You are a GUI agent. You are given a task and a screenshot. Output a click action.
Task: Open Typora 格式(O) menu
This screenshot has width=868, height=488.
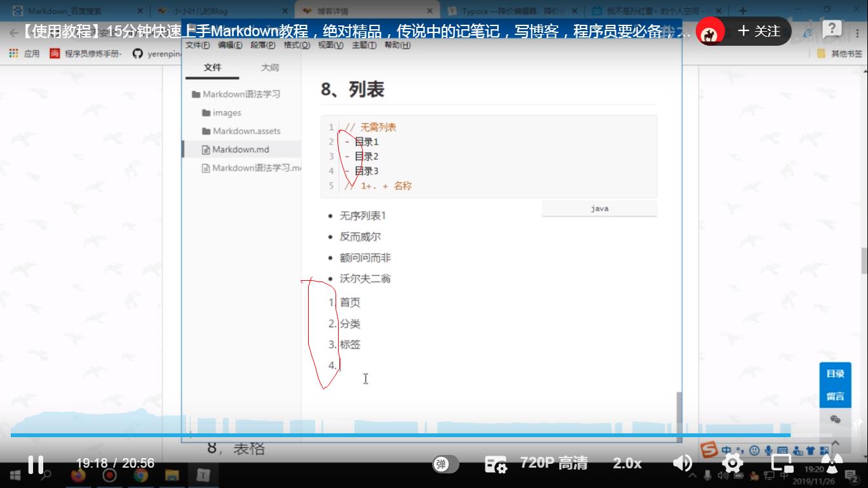[297, 45]
